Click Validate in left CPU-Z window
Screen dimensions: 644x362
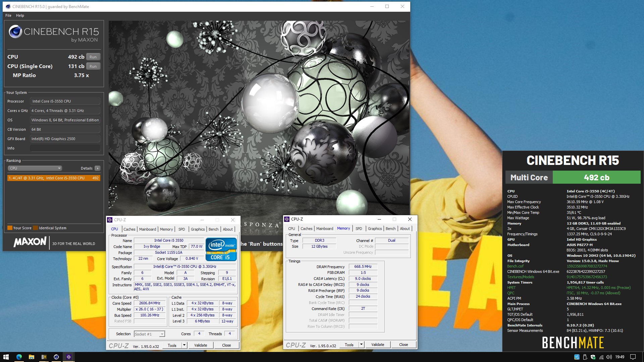201,345
